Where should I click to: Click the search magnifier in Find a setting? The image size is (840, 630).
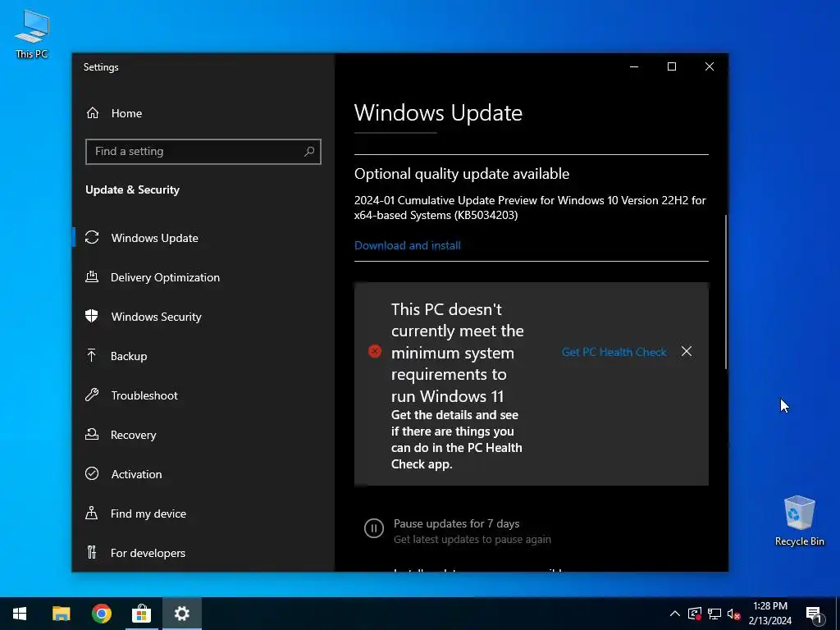(309, 152)
